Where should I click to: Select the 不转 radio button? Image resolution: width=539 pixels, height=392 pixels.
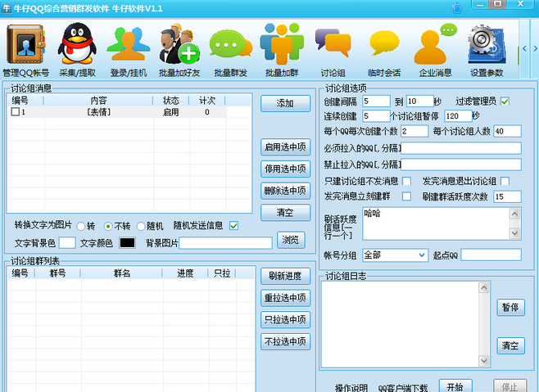108,226
